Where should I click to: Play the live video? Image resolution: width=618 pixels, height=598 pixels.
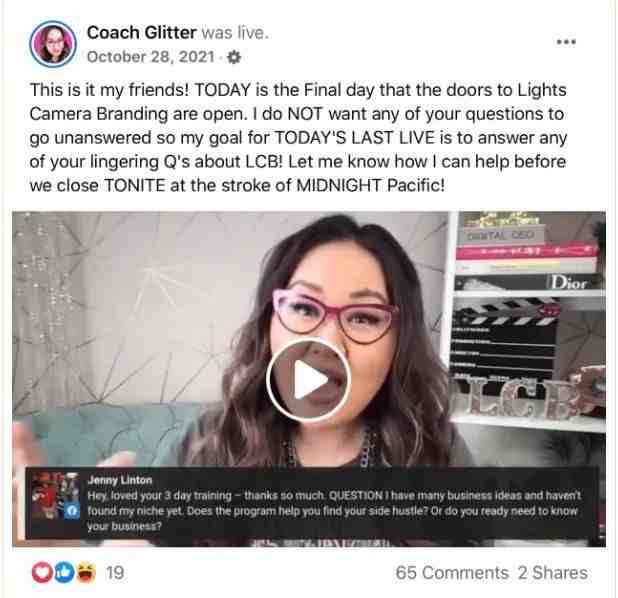308,380
